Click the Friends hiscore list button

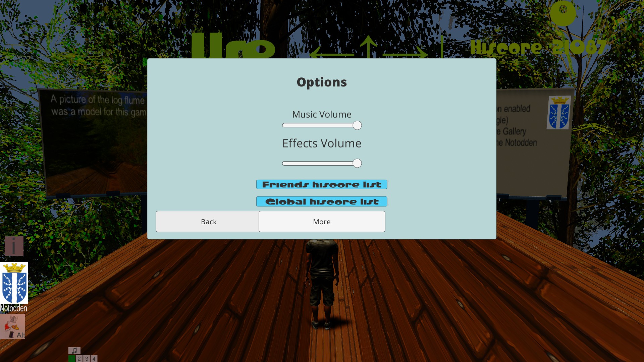pos(322,184)
